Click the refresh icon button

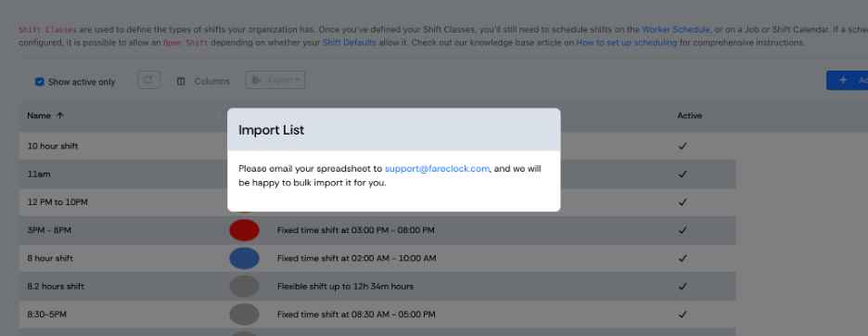(x=148, y=81)
